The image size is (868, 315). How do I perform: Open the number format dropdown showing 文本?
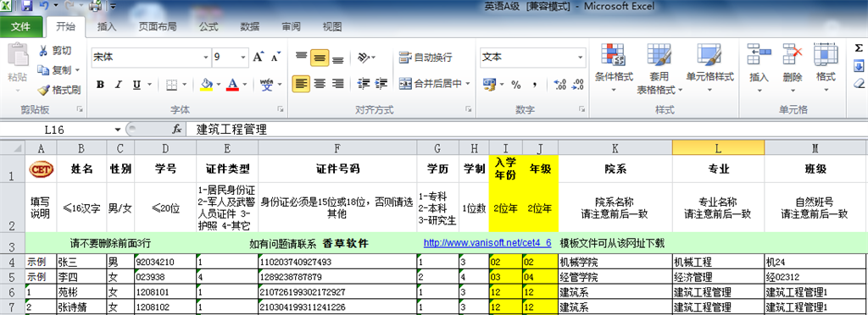[x=580, y=57]
